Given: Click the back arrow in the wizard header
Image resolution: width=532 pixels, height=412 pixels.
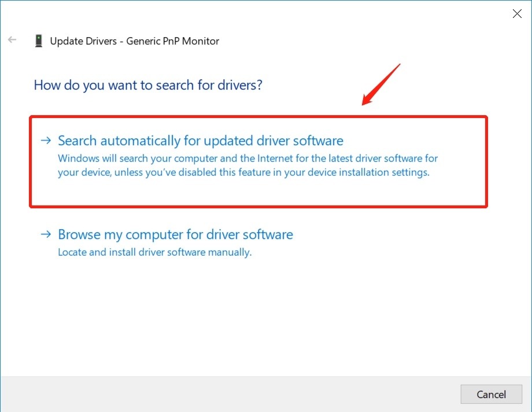Looking at the screenshot, I should click(12, 41).
